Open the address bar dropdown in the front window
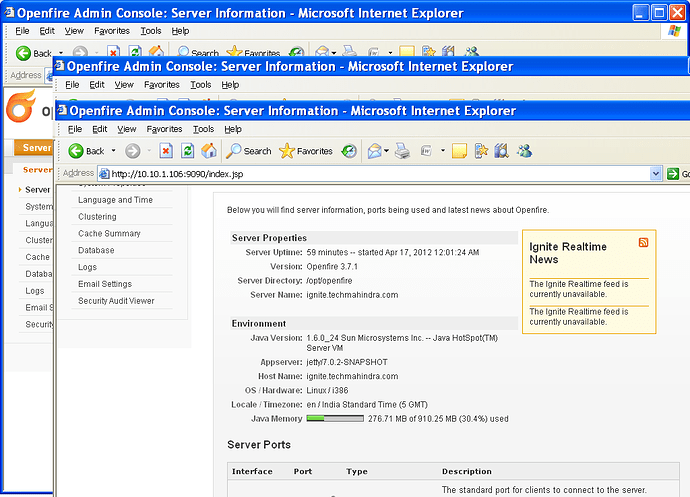Screen dimensions: 690x497 [656, 174]
